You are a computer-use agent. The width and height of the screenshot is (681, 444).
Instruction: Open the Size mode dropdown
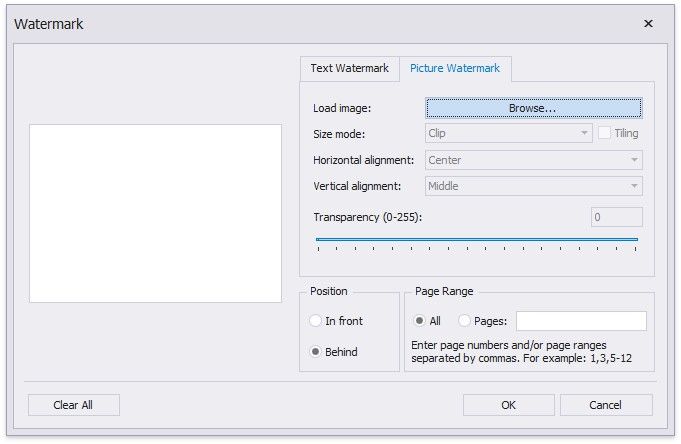click(x=509, y=133)
